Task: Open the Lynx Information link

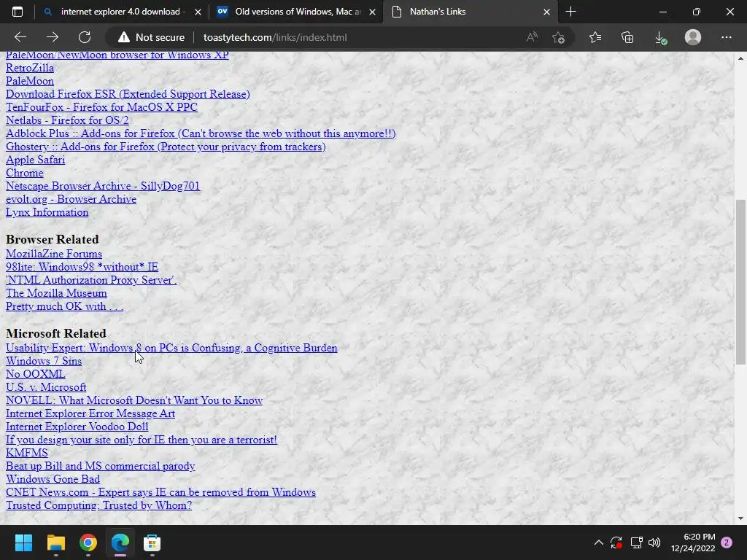Action: coord(47,212)
